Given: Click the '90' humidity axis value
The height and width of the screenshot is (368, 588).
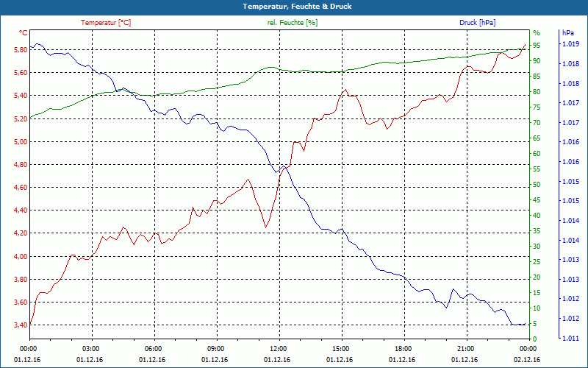Looking at the screenshot, I should 537,61.
